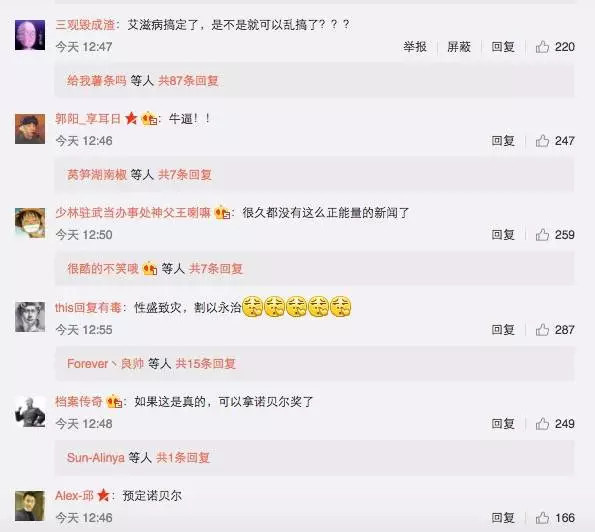The width and height of the screenshot is (595, 532).
Task: Visit Forever丶良帅 user profile
Action: 105,364
